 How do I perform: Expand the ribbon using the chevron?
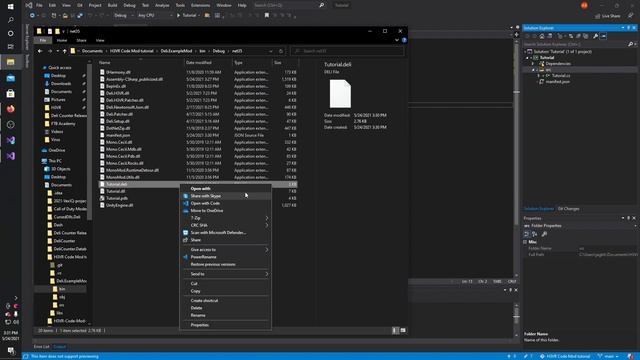pos(397,40)
